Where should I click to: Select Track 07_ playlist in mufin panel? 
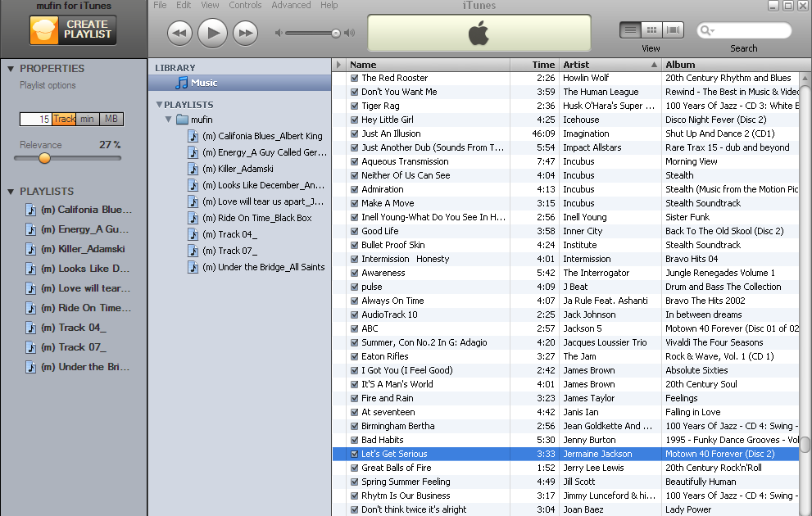(66, 347)
